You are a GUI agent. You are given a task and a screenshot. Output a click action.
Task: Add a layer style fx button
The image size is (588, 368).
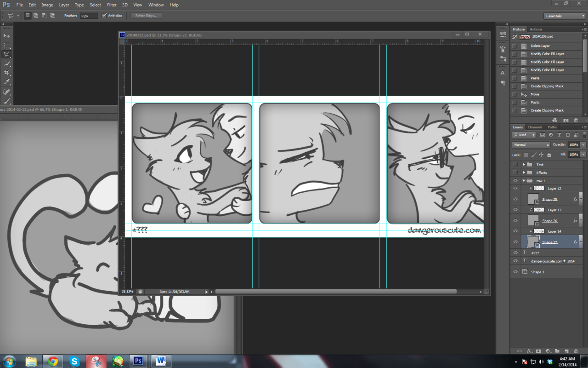pyautogui.click(x=530, y=351)
